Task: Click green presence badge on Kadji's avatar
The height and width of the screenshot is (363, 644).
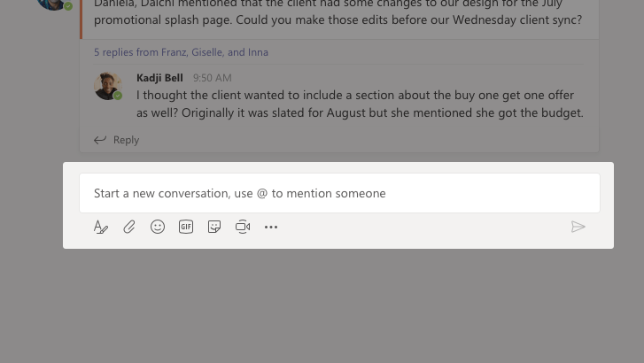Action: (118, 96)
